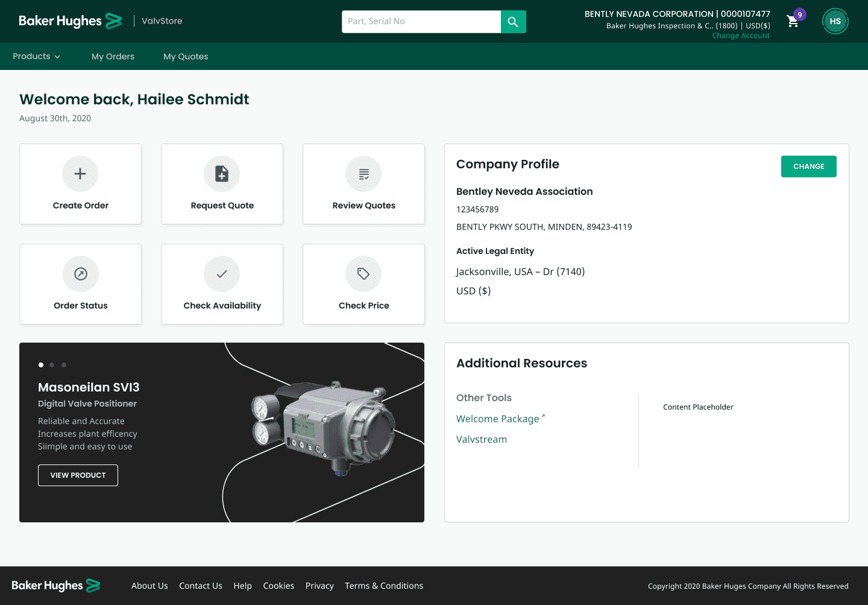Click the Content Placeholder text
Viewport: 868px width, 605px height.
pos(698,407)
